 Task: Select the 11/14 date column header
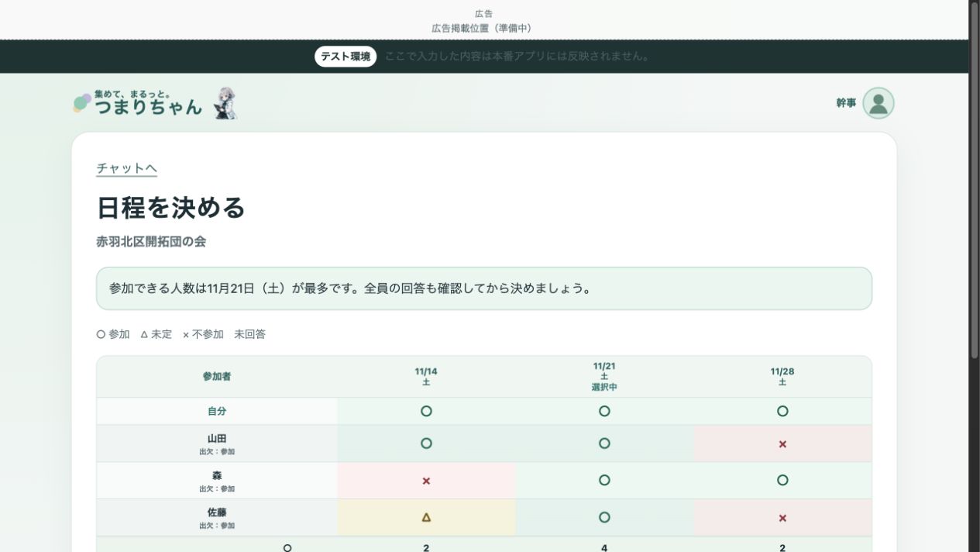(426, 377)
